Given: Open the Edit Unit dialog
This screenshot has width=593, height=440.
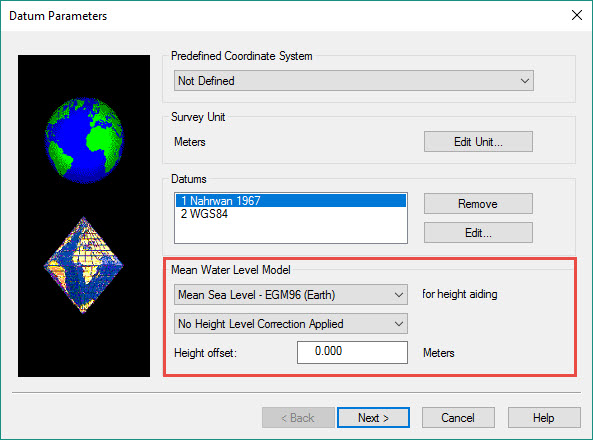Looking at the screenshot, I should point(478,142).
